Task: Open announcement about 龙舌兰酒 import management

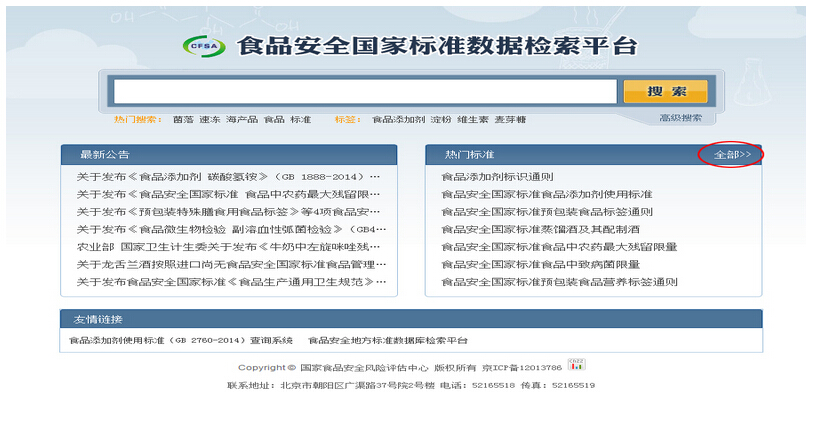Action: (231, 264)
